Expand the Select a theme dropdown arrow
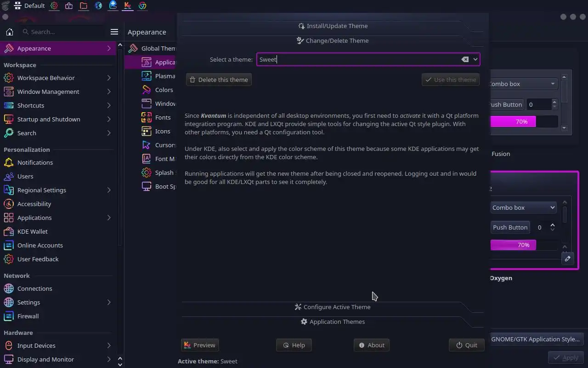This screenshot has height=368, width=588. [475, 59]
